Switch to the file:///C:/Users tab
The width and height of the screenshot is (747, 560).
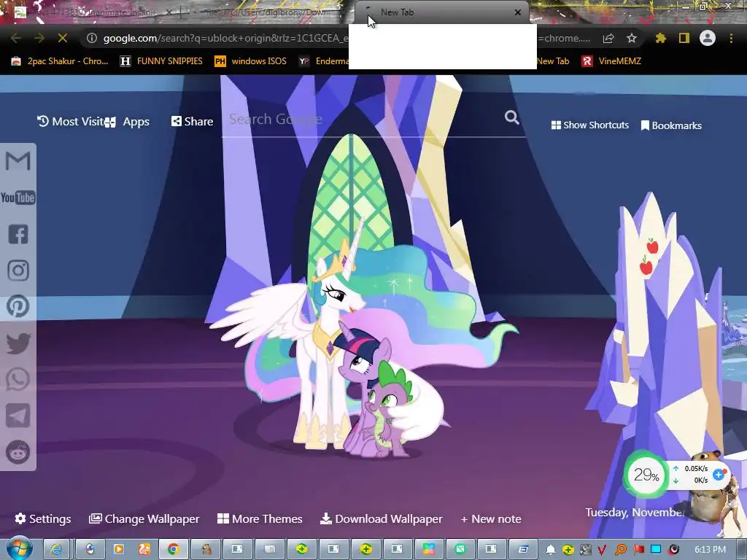267,12
